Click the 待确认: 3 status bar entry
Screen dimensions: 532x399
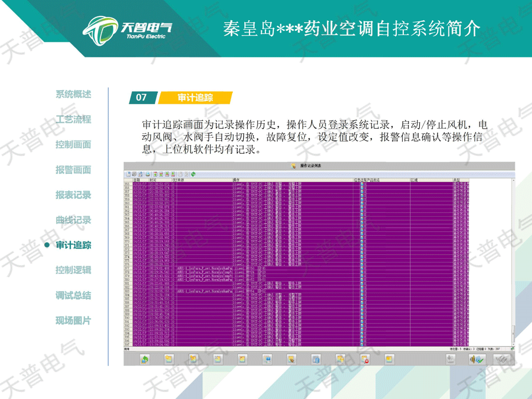[469, 349]
